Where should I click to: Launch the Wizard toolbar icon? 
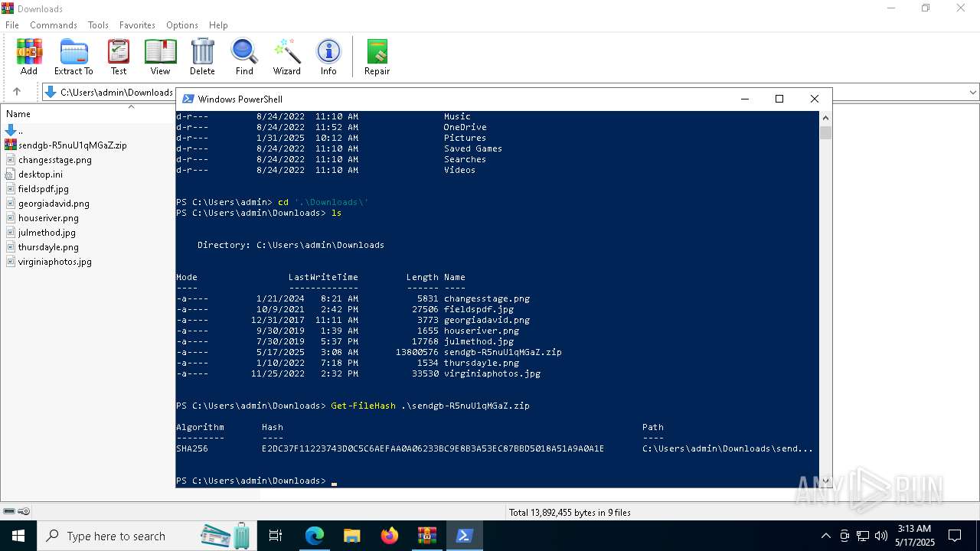[x=287, y=57]
